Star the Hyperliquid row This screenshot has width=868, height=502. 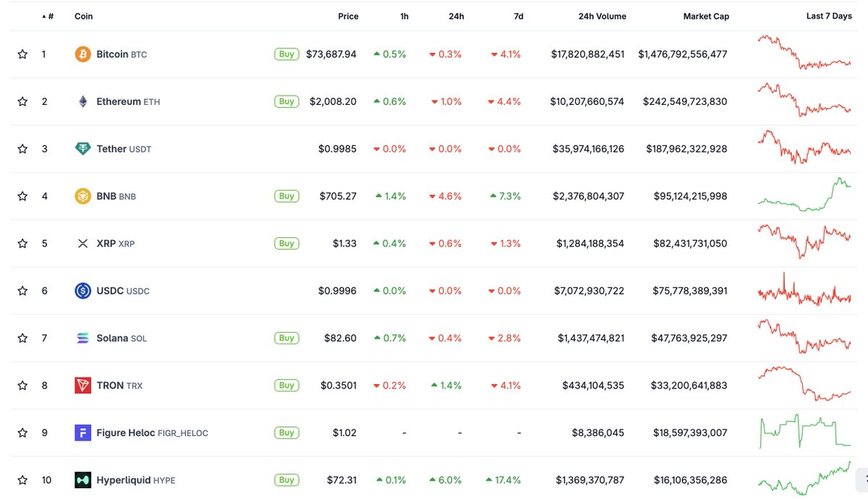pyautogui.click(x=22, y=480)
